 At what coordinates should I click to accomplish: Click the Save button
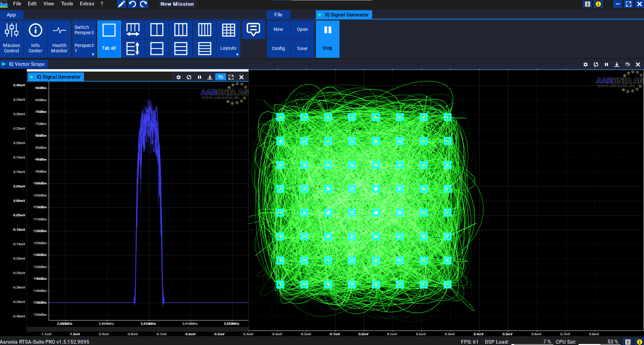coord(302,48)
